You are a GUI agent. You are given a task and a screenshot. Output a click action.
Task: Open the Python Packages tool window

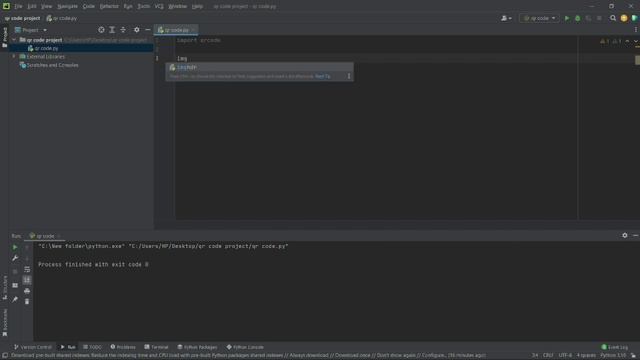[x=197, y=347]
